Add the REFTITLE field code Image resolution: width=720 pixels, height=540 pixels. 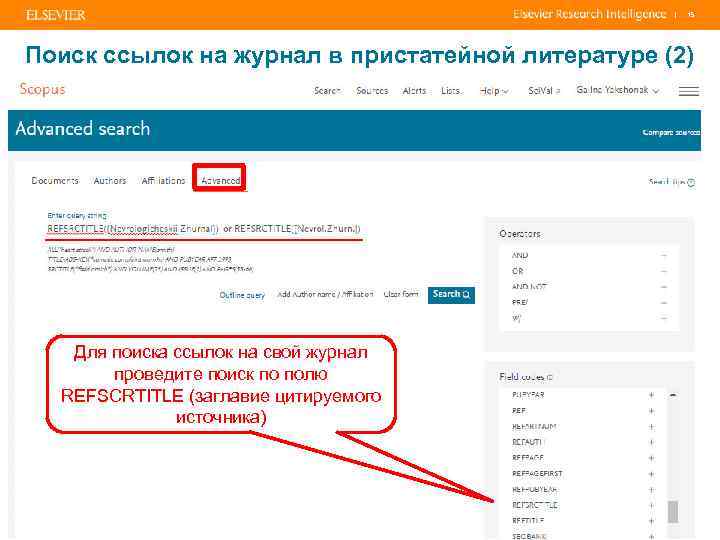pos(651,521)
